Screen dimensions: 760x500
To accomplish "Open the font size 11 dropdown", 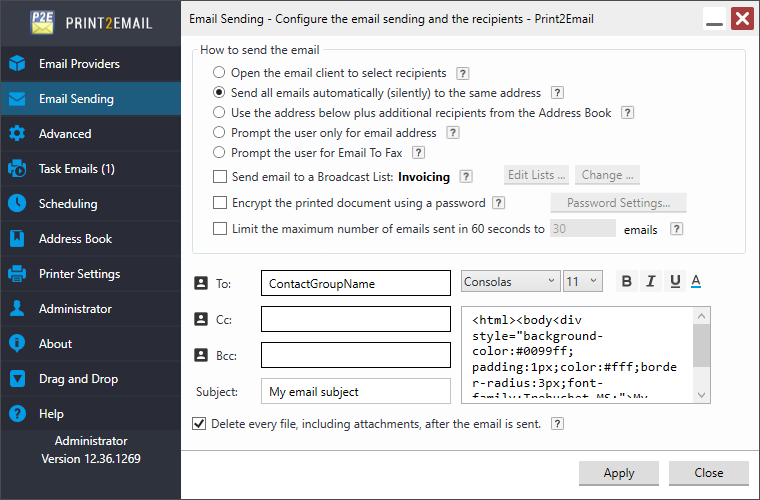I will pos(583,282).
